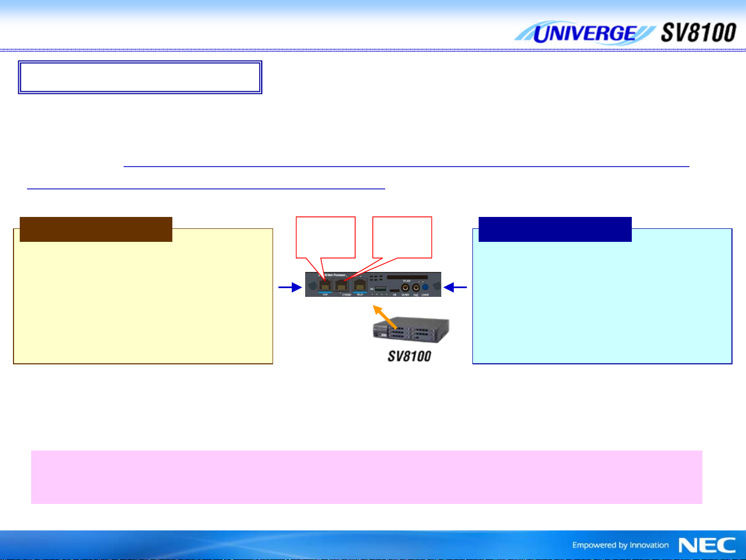Screen dimensions: 746x560
Task: Click the SV8100 chassis picture
Action: [411, 331]
